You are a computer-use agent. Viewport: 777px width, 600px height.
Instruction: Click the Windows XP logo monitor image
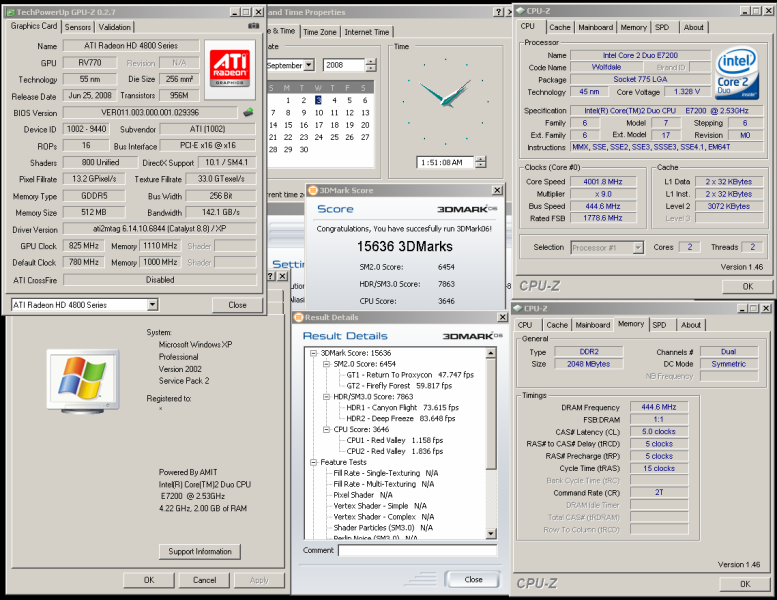(x=83, y=381)
